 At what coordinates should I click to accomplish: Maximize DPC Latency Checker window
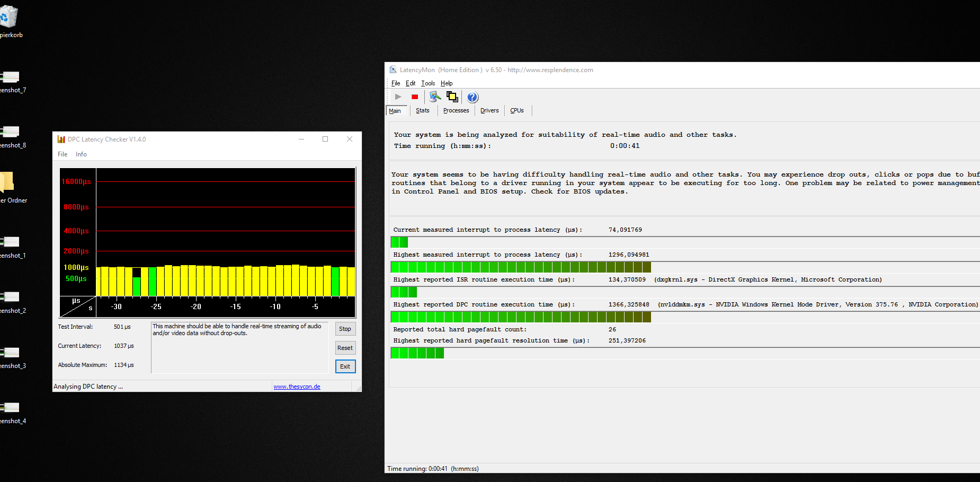click(325, 139)
